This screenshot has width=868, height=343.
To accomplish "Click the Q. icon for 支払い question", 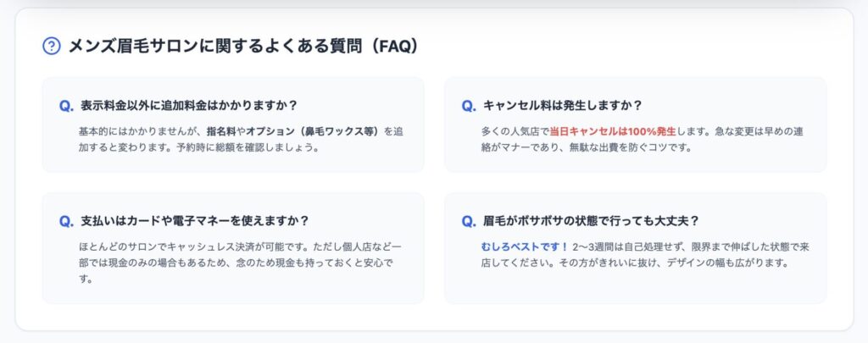I will click(67, 221).
